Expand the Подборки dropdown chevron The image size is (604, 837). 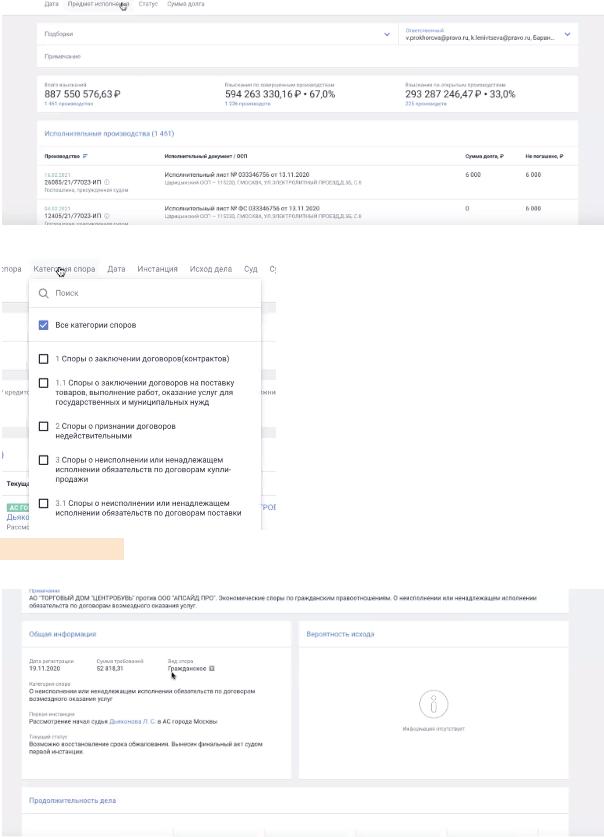click(x=387, y=34)
